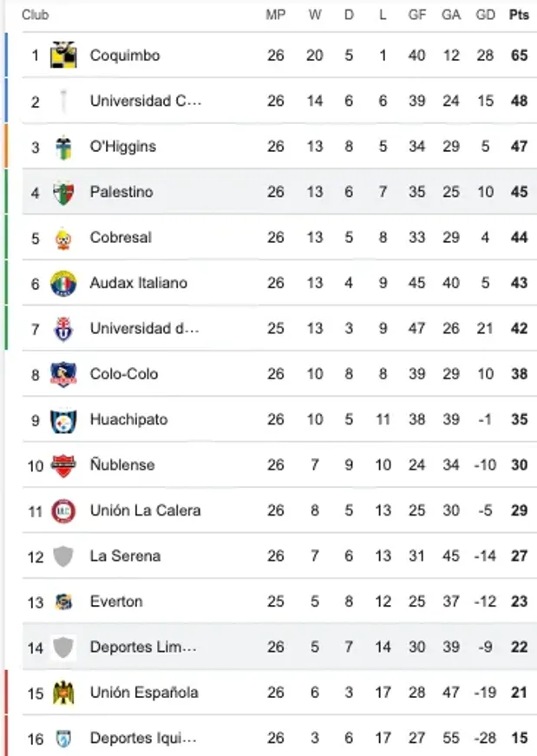
Task: Click the Everton team logo
Action: (63, 602)
